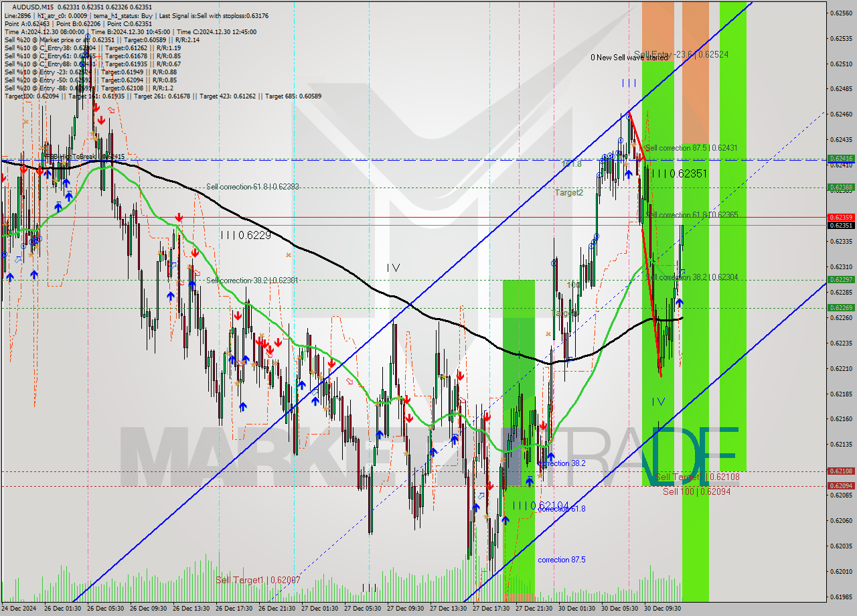Click the 'FSB-HighToBreak | 0.62415' label

(x=85, y=157)
